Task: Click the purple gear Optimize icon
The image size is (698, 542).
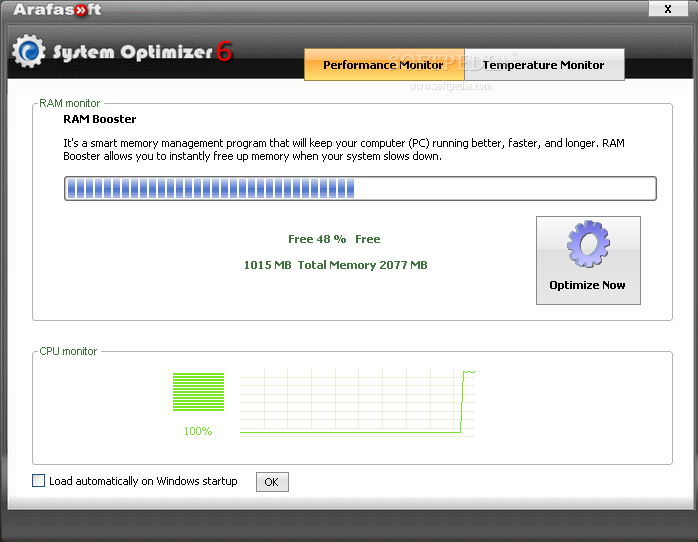Action: (x=588, y=244)
